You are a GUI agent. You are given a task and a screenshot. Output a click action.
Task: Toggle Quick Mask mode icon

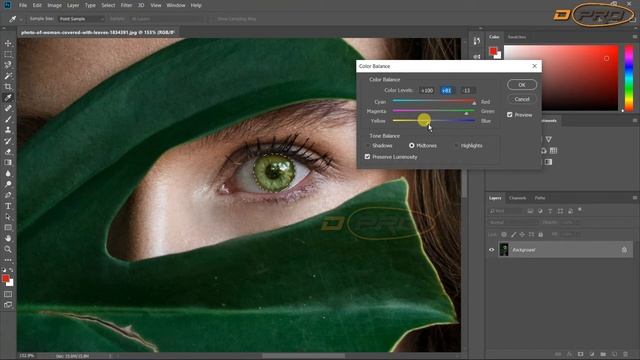click(8, 294)
